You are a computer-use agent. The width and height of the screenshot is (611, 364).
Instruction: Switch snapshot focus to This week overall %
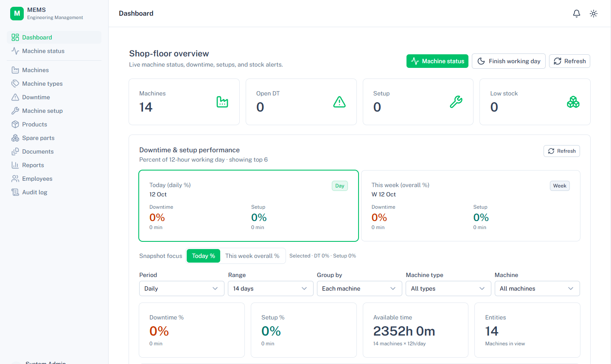[252, 256]
